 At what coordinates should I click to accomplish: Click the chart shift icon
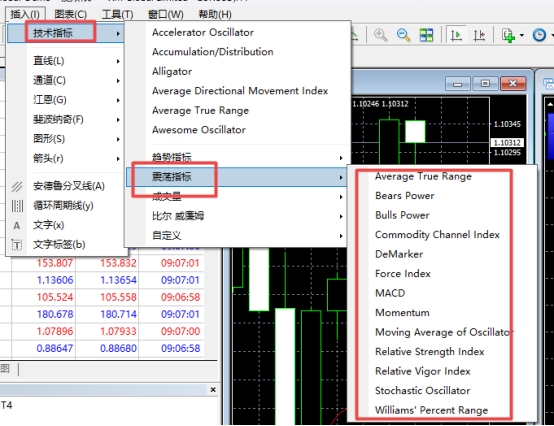coord(479,35)
